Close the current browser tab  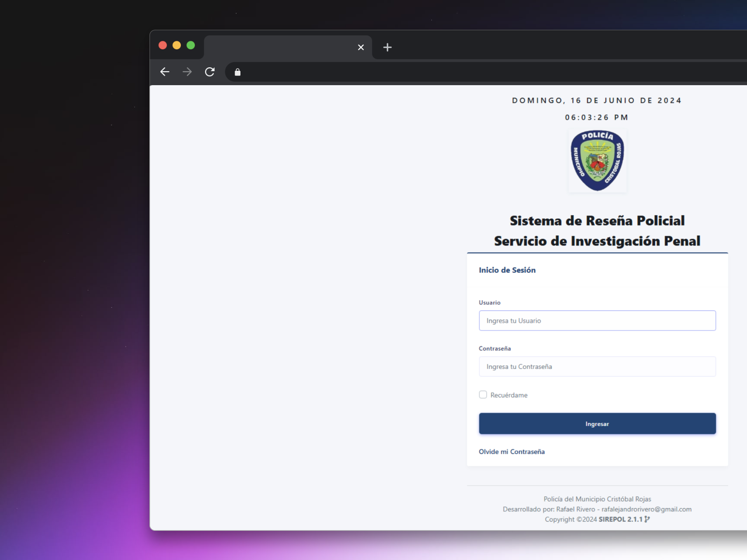pos(361,47)
